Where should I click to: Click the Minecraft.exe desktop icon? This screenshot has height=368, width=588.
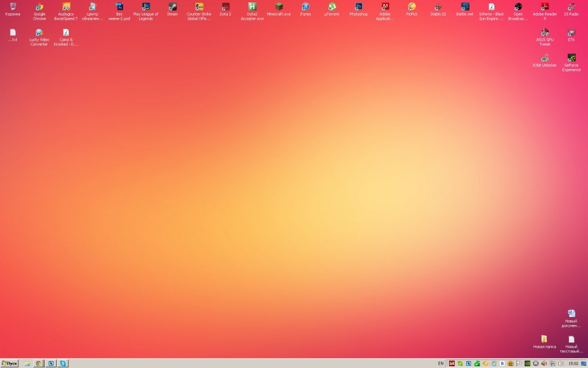click(x=278, y=7)
